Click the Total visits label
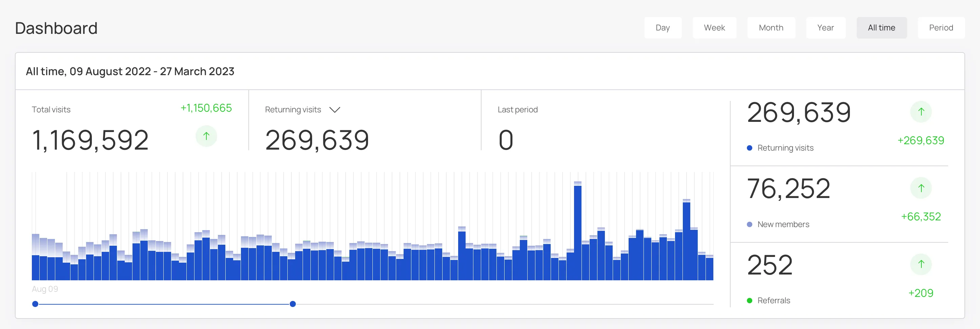 tap(51, 110)
